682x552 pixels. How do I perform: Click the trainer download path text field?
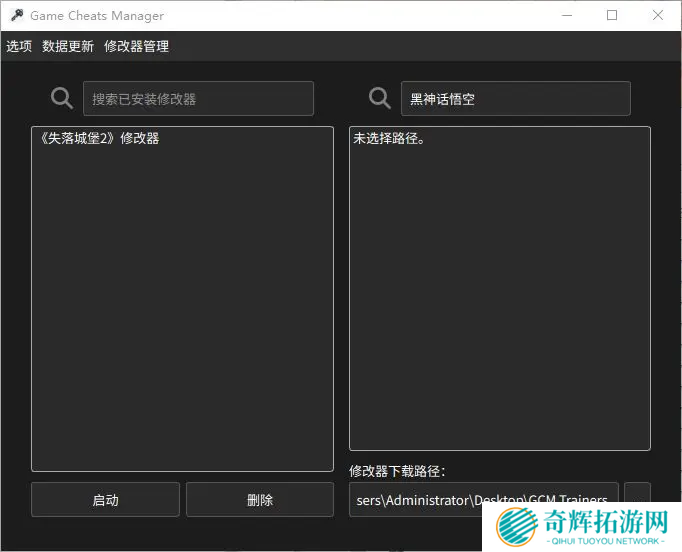pyautogui.click(x=483, y=499)
